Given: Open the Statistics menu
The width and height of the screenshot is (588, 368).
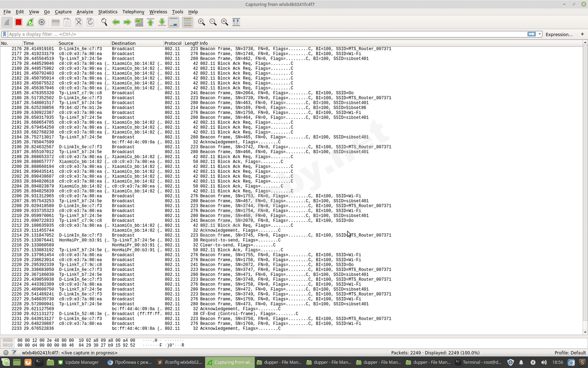Looking at the screenshot, I should tap(108, 12).
